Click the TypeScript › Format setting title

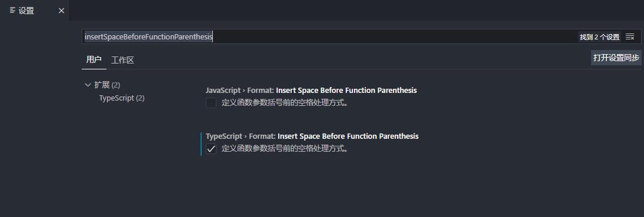(x=312, y=136)
